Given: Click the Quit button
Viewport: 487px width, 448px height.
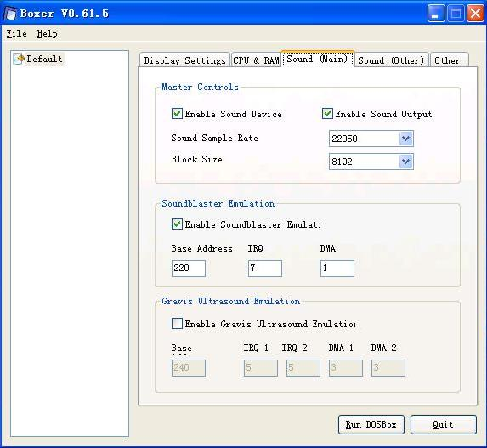Looking at the screenshot, I should tap(443, 424).
